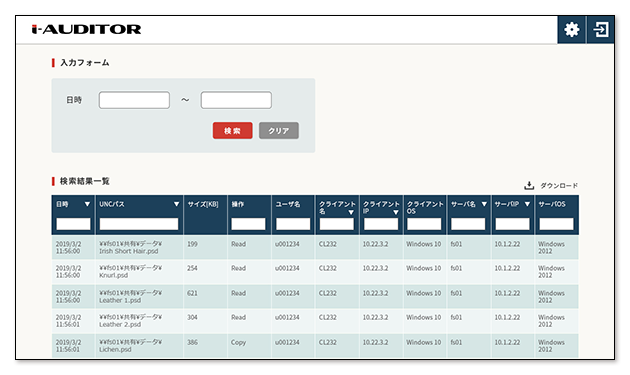Click the UNCパス column filter box
The height and width of the screenshot is (375, 630).
(x=139, y=224)
